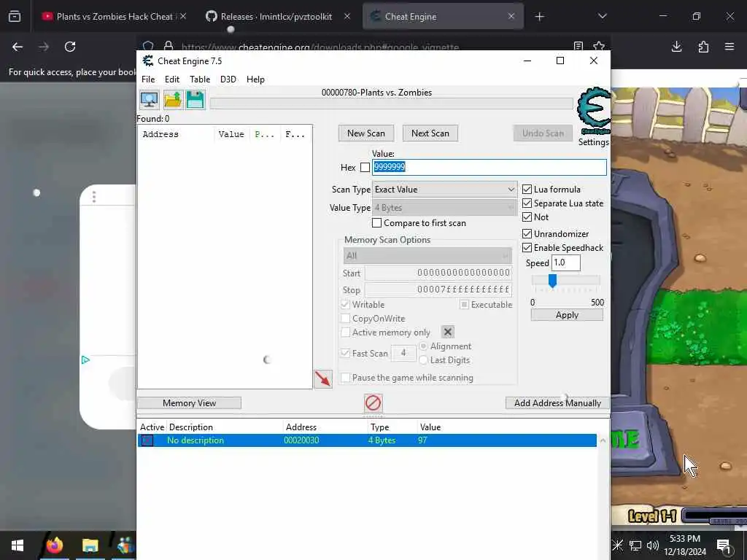Click the clock showing 5:33 PM
747x560 pixels.
pos(684,539)
